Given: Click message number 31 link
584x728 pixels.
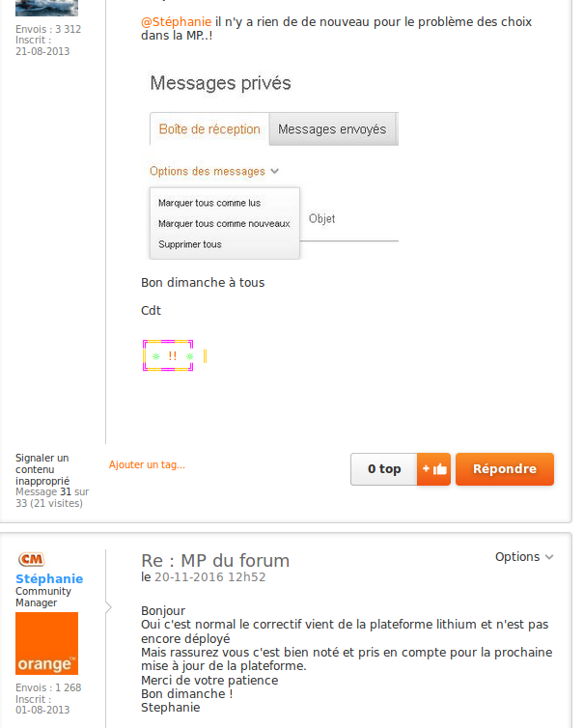Looking at the screenshot, I should (x=66, y=491).
